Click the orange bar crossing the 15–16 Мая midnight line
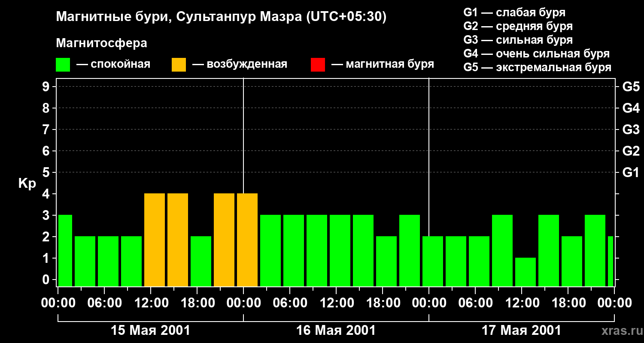 (247, 240)
